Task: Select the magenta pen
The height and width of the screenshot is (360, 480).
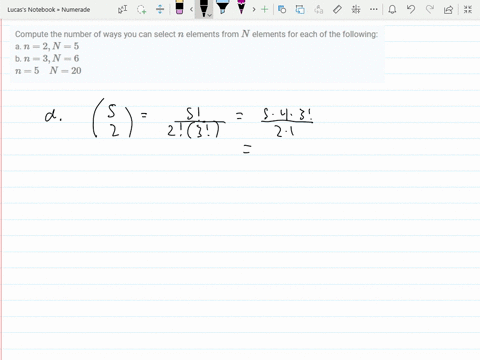Action: coord(241,7)
